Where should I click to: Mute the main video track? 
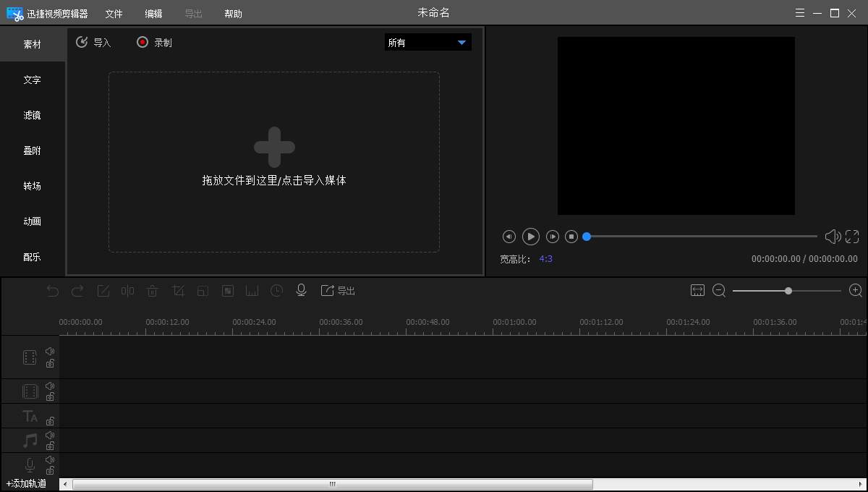click(x=50, y=352)
